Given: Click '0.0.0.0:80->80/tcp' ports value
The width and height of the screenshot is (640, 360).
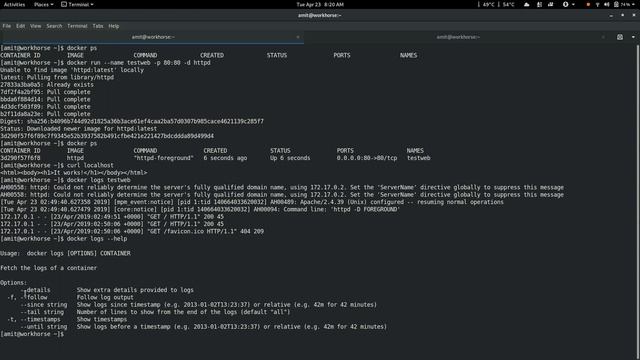Looking at the screenshot, I should [x=367, y=158].
